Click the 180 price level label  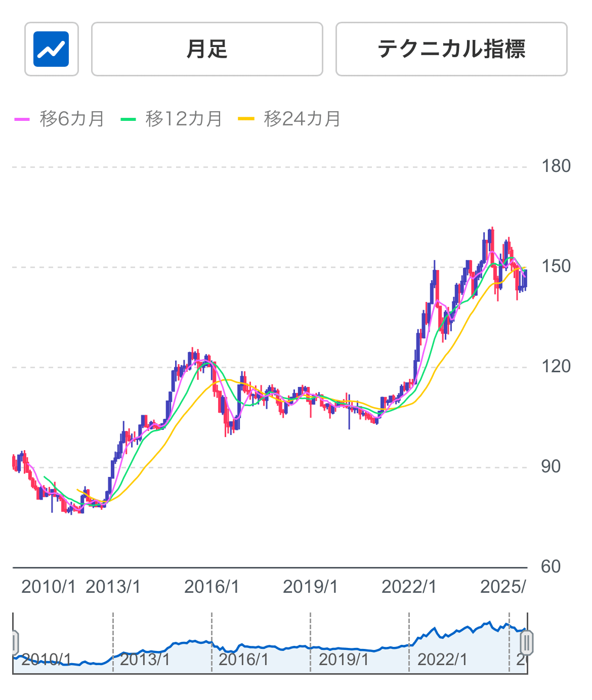tap(556, 166)
